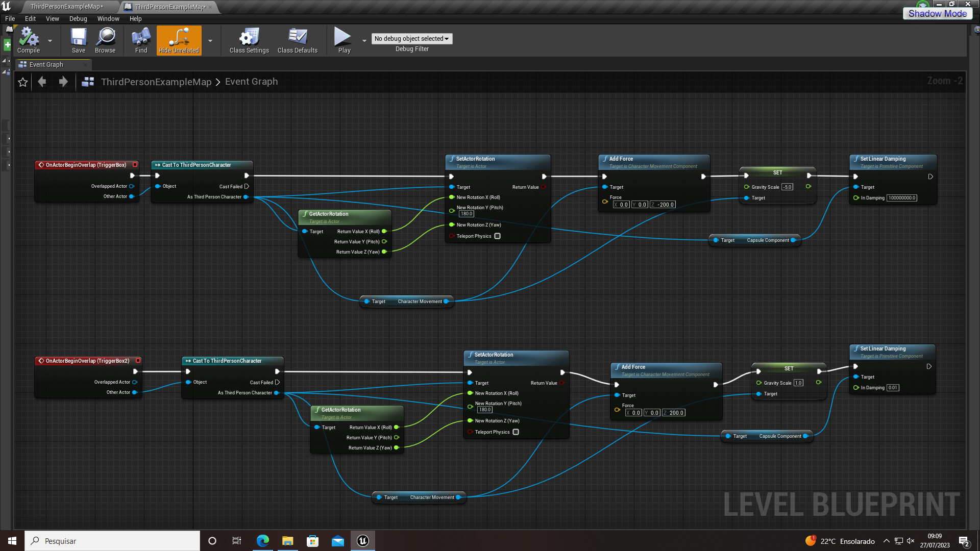Viewport: 980px width, 551px height.
Task: Expand Hide Unrelated options dropdown arrow
Action: tap(210, 41)
